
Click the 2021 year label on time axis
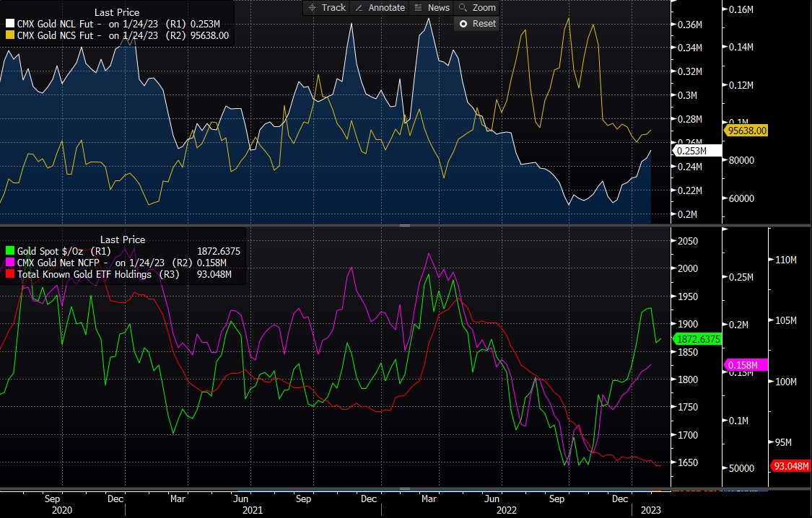click(x=253, y=510)
